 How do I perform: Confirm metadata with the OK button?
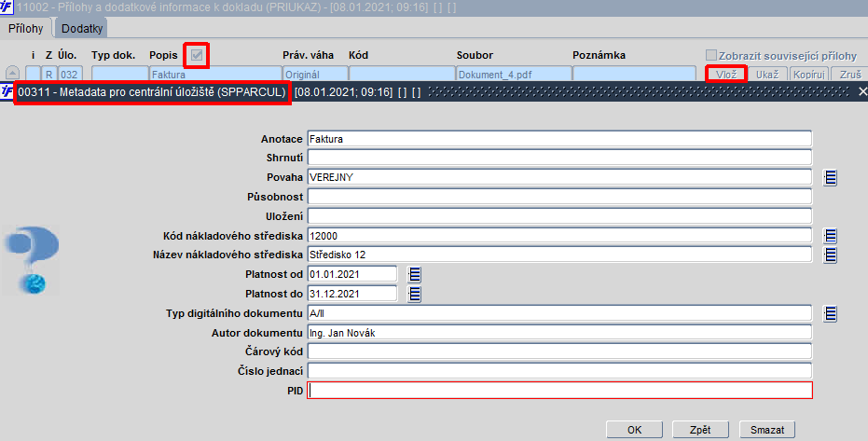pos(634,430)
